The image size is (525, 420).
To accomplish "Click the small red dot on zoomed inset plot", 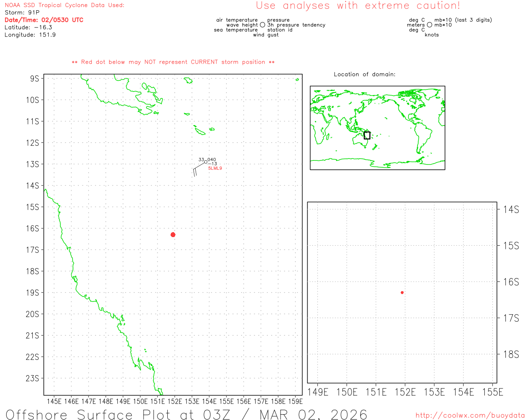I will 402,292.
